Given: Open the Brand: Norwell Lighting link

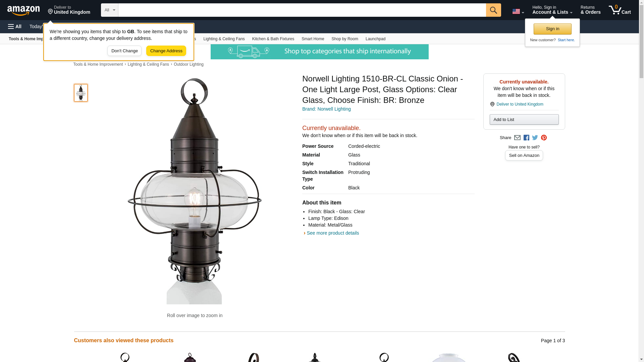Looking at the screenshot, I should [x=326, y=109].
